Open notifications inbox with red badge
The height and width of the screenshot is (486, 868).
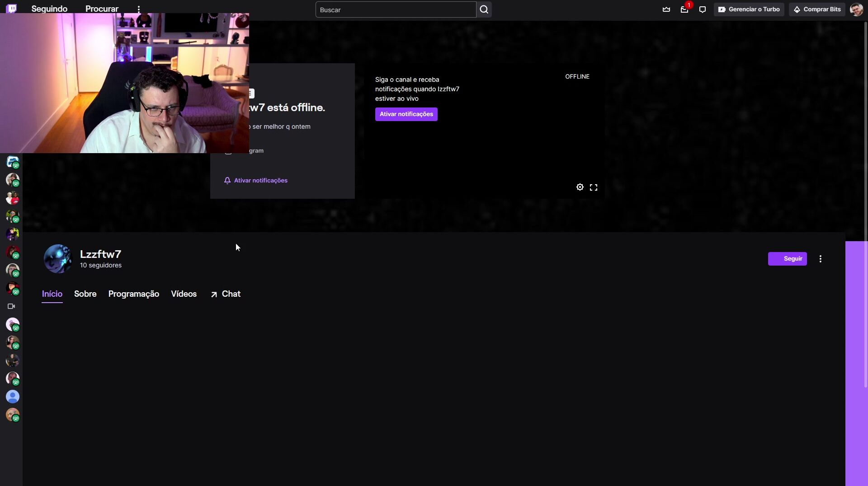click(684, 9)
